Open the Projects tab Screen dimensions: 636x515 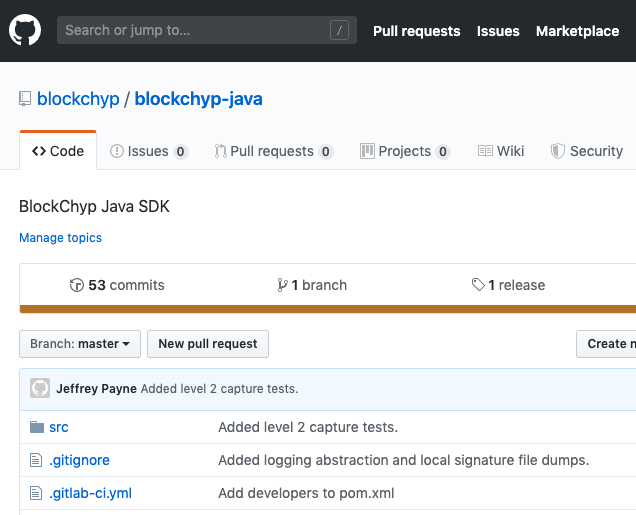[405, 151]
